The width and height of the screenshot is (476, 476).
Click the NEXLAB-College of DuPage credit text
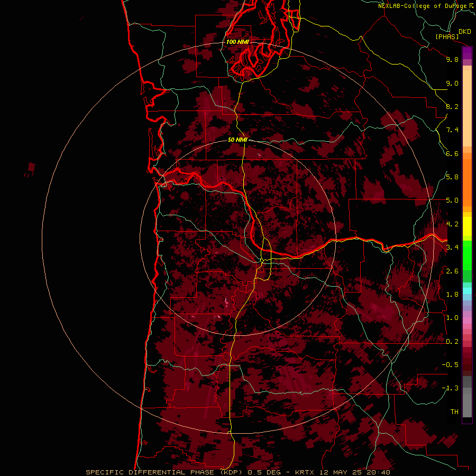pos(422,6)
